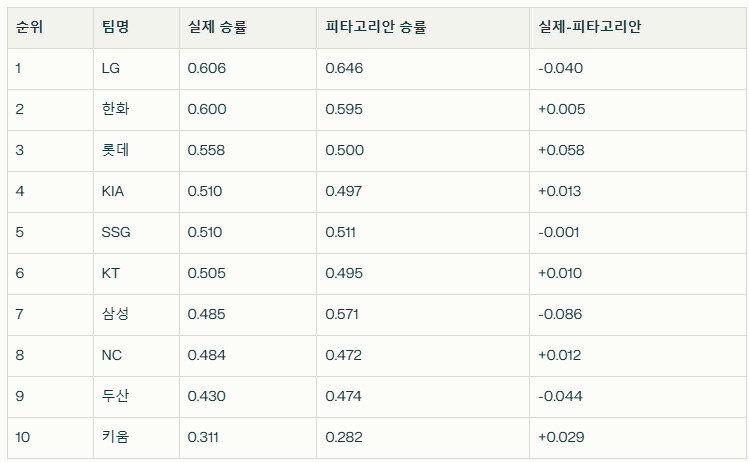The height and width of the screenshot is (462, 749).
Task: Select the 삼성 team cell
Action: pos(136,315)
